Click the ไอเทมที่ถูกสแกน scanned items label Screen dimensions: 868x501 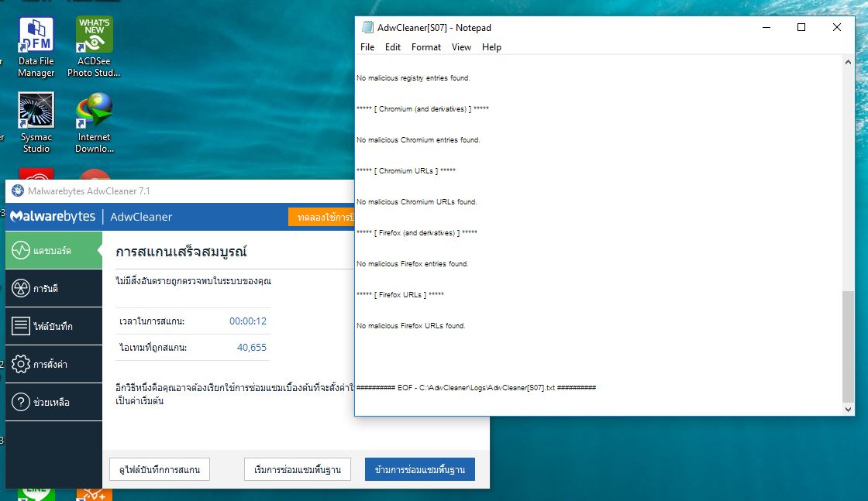pyautogui.click(x=153, y=348)
